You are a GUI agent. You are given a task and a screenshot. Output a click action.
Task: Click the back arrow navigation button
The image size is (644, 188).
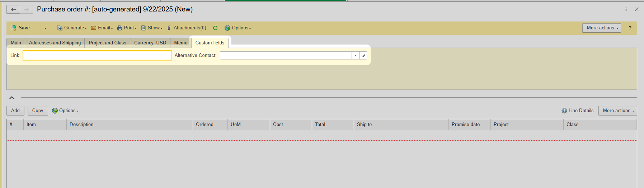click(13, 9)
